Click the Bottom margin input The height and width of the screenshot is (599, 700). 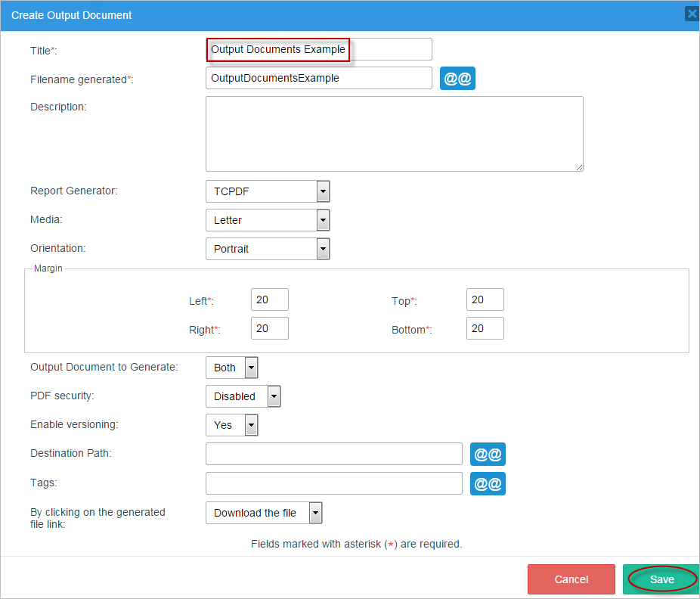point(485,329)
